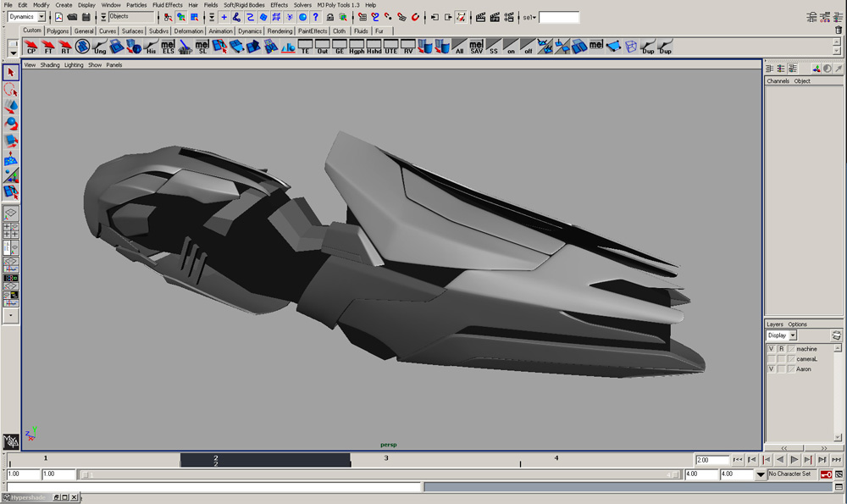Select the arrow Select tool

(11, 72)
